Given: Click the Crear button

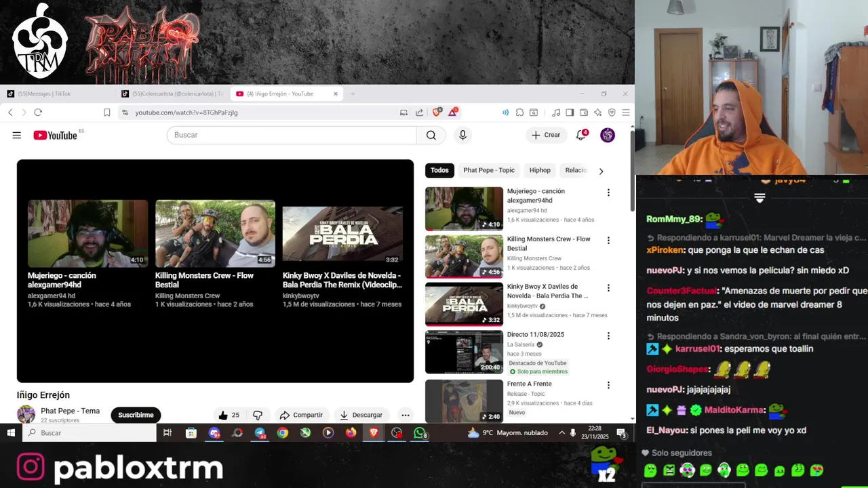Looking at the screenshot, I should click(x=546, y=135).
